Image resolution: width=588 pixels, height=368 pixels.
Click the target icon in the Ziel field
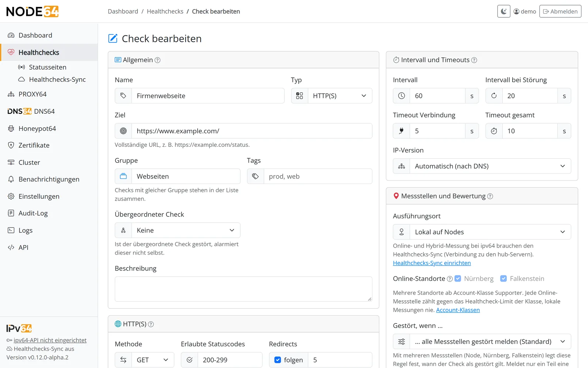coord(123,131)
